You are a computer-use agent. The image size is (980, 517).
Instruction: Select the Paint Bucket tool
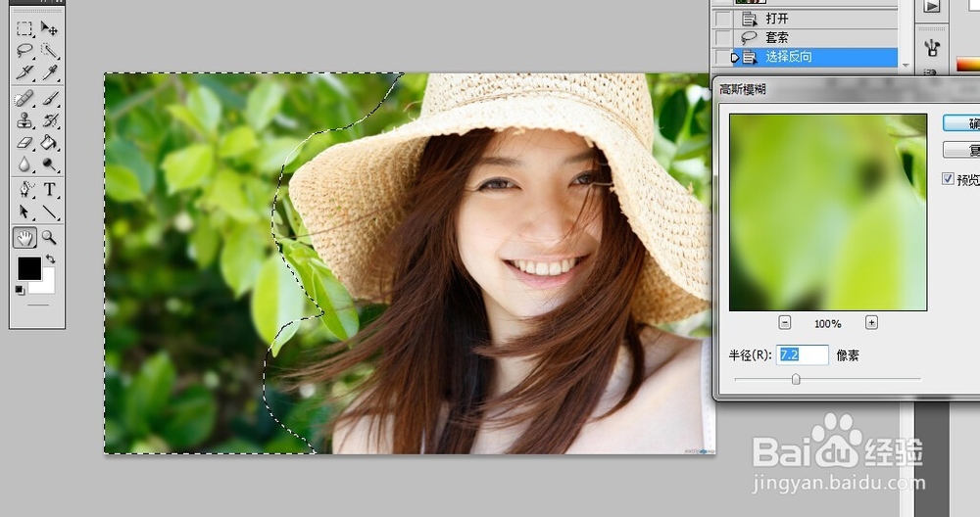49,143
